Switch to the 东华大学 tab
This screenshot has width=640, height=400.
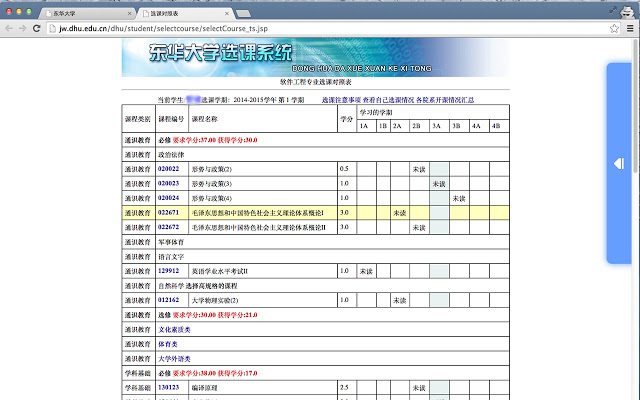click(x=87, y=13)
